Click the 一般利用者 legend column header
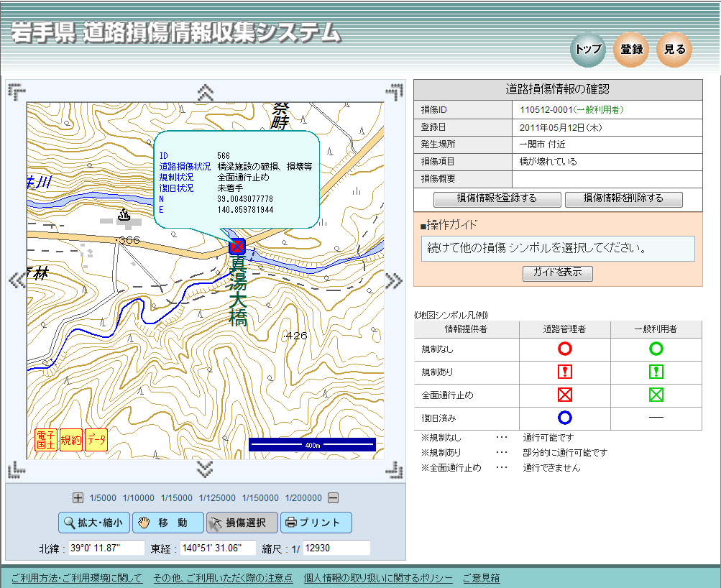The image size is (721, 588). pos(656,329)
